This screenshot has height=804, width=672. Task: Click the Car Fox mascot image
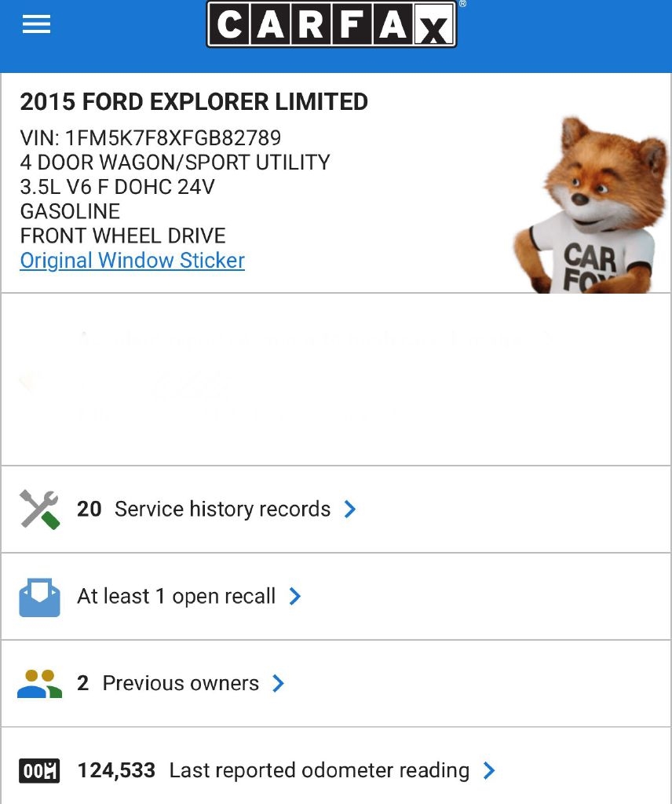[x=585, y=207]
